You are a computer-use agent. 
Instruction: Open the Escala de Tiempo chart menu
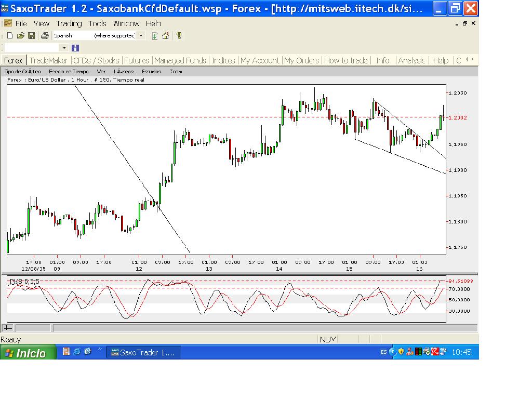[x=69, y=72]
